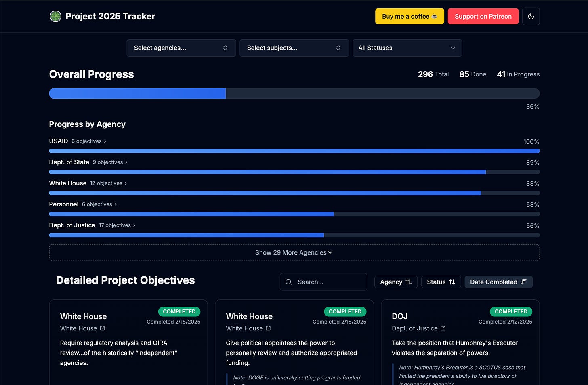Image resolution: width=588 pixels, height=385 pixels.
Task: Click the Dept. of Justice 56% progress bar
Action: (x=294, y=235)
